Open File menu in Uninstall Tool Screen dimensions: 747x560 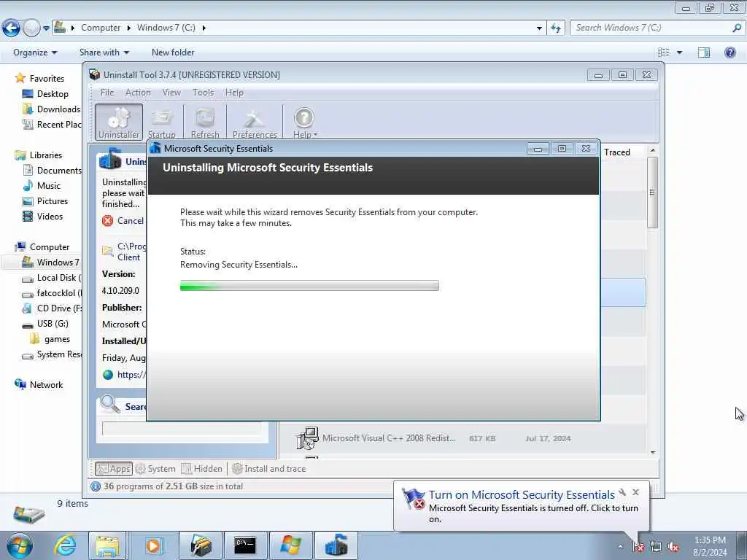pyautogui.click(x=107, y=93)
